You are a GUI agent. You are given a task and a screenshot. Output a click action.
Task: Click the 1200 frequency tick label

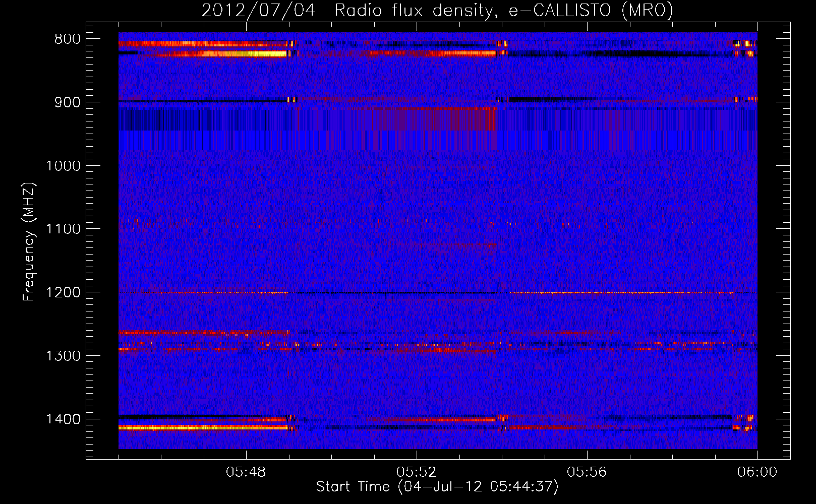[63, 293]
